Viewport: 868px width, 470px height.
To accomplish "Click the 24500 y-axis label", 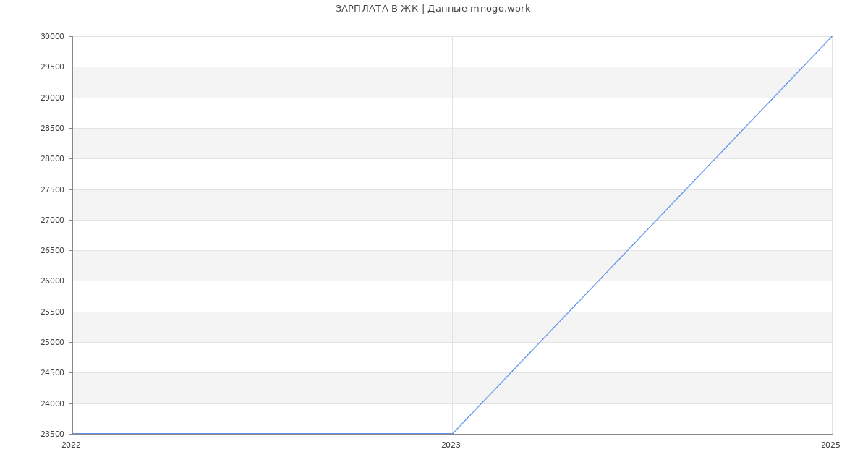I will pyautogui.click(x=53, y=373).
